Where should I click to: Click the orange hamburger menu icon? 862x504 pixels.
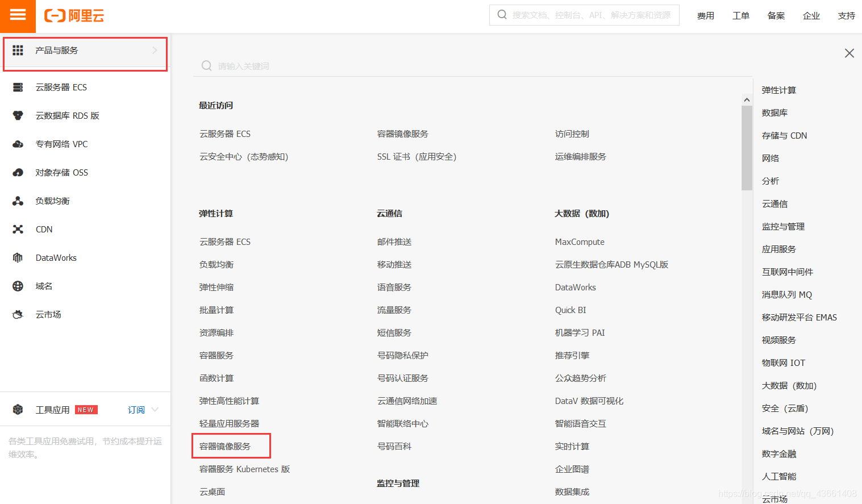click(x=18, y=15)
